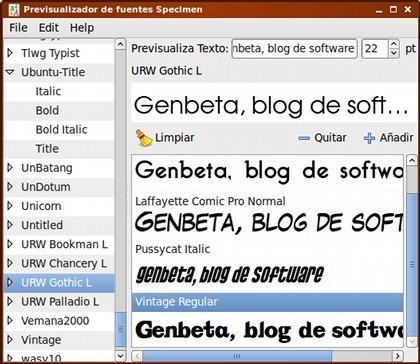Click preview list scrollbar up arrow
This screenshot has height=364, width=420.
411,160
